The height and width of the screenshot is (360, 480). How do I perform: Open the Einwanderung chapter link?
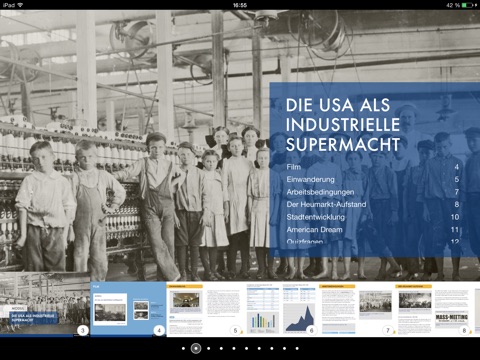[x=310, y=179]
